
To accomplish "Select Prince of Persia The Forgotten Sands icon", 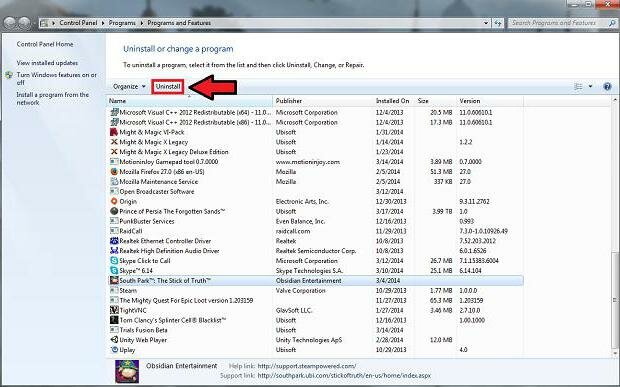I will [x=114, y=211].
